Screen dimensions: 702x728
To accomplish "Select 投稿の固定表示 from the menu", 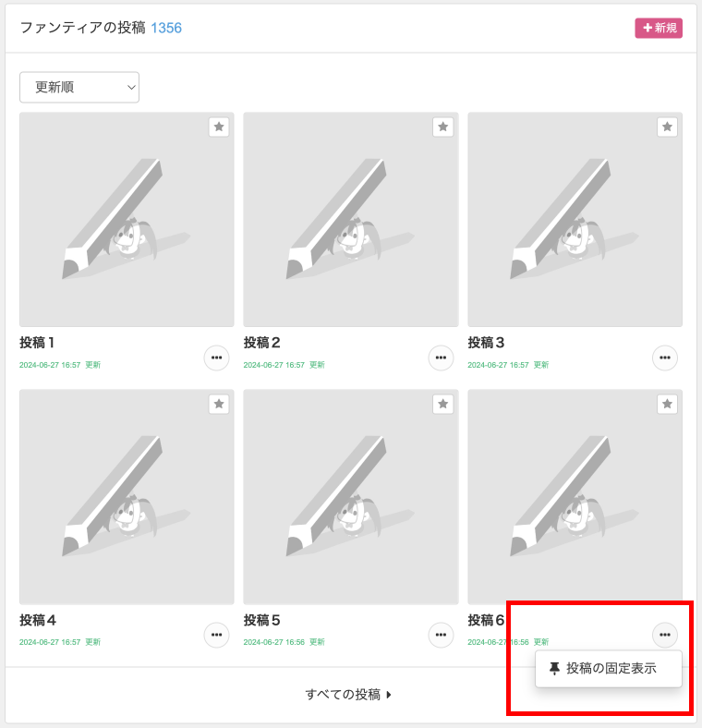I will point(610,669).
